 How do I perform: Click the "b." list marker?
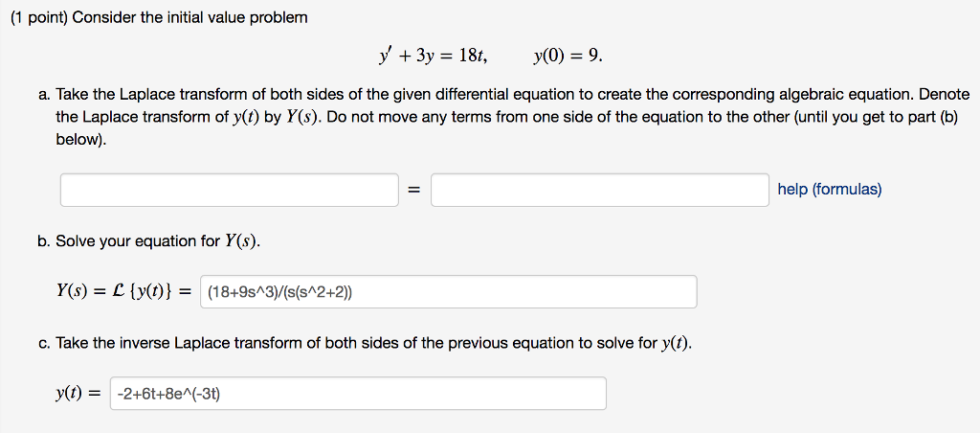tap(44, 240)
